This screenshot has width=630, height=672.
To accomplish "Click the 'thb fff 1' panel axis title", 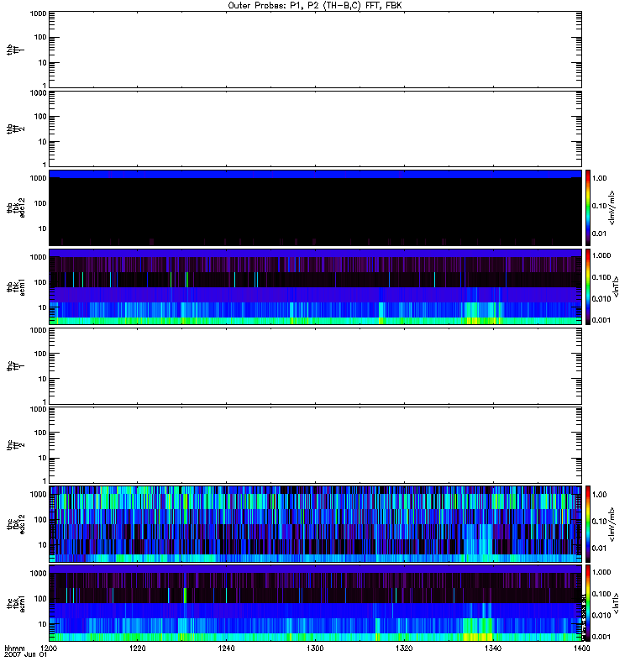I will [x=15, y=50].
